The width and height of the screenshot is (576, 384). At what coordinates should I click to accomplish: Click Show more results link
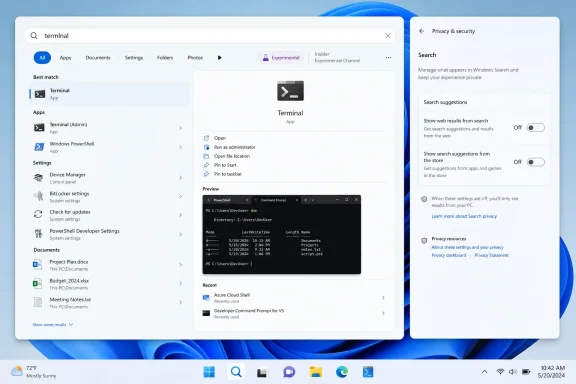53,325
